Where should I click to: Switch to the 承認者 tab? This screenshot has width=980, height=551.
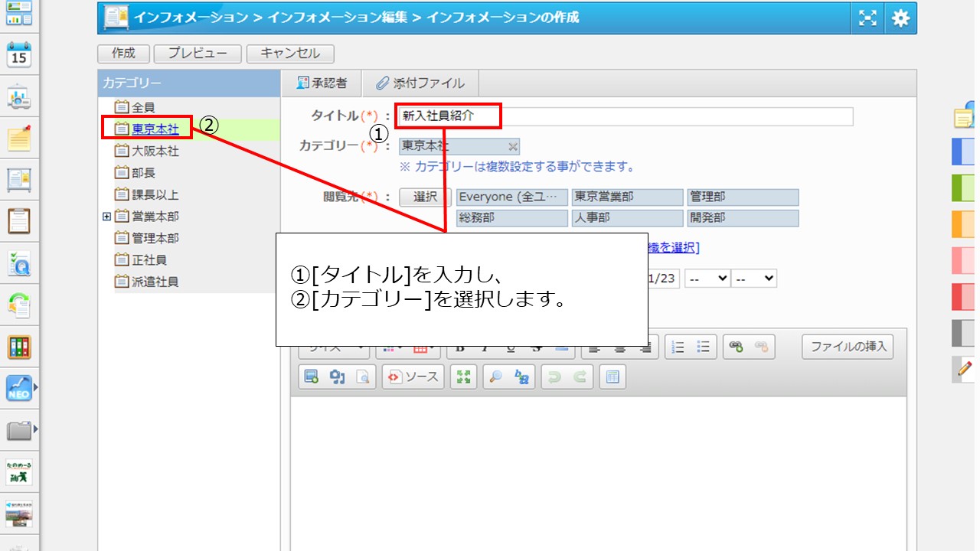point(322,83)
